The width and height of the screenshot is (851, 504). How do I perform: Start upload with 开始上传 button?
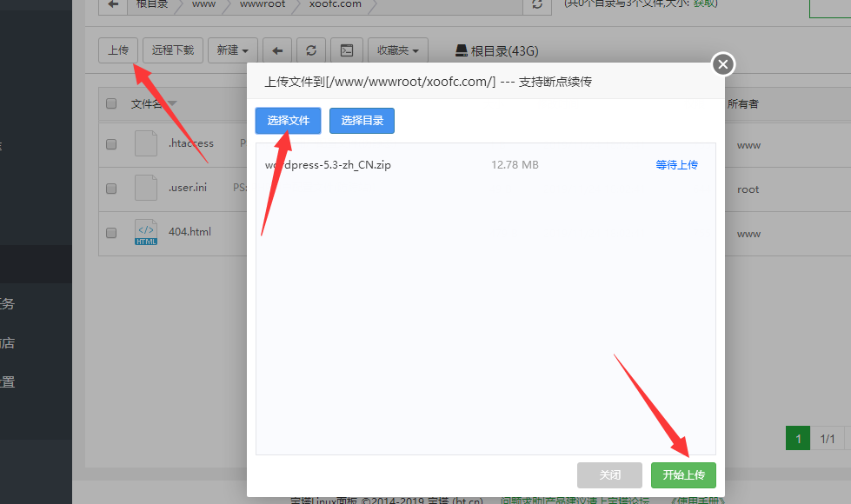point(683,475)
